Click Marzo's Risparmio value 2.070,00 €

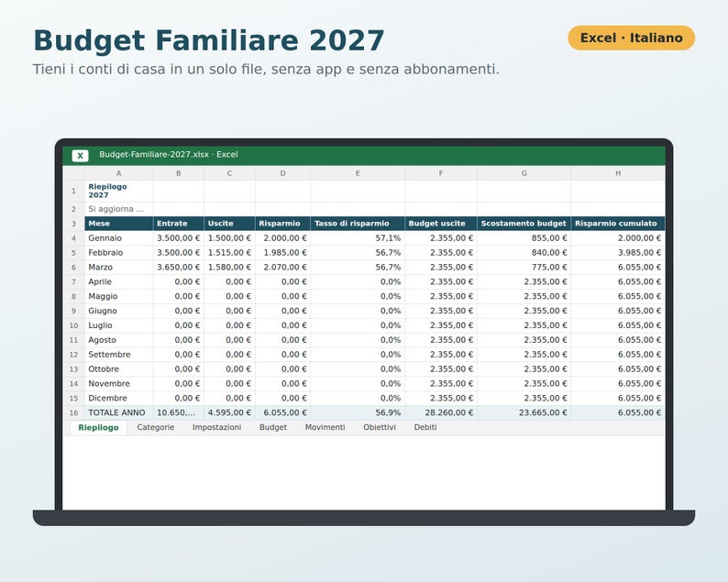(x=282, y=268)
